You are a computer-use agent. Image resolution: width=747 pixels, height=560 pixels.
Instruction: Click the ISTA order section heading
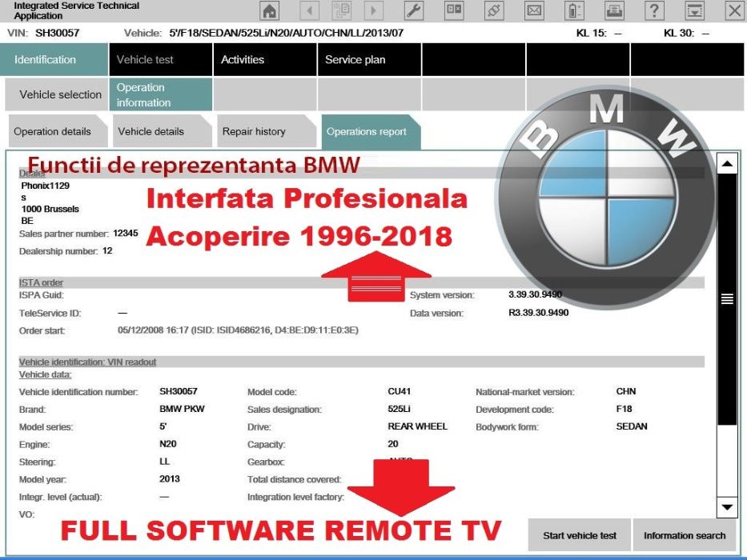[x=41, y=282]
